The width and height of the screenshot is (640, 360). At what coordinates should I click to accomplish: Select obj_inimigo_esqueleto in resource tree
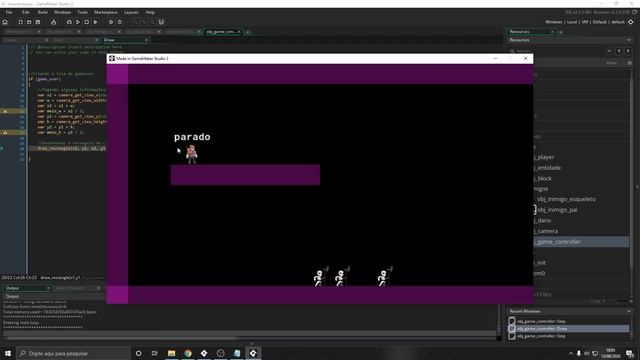click(x=566, y=199)
